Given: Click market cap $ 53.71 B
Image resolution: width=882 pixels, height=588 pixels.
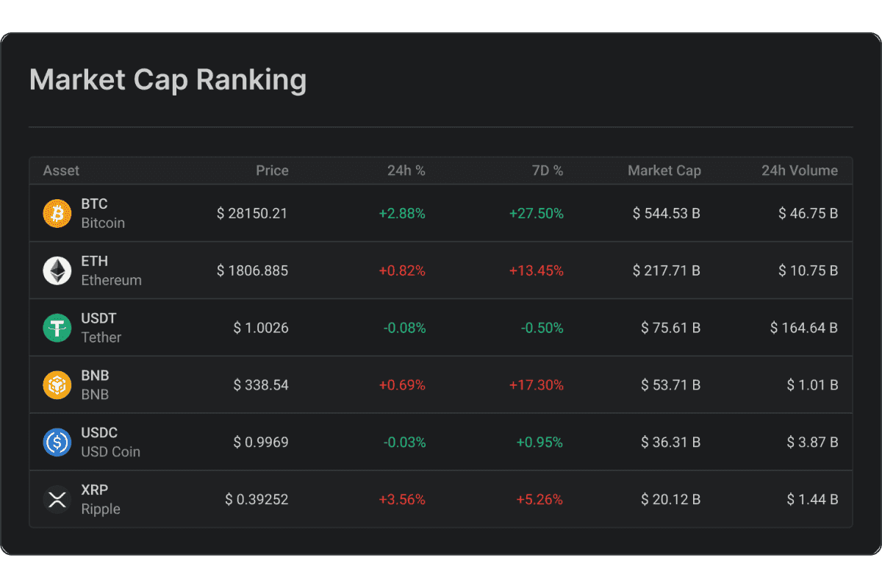Looking at the screenshot, I should (x=671, y=385).
